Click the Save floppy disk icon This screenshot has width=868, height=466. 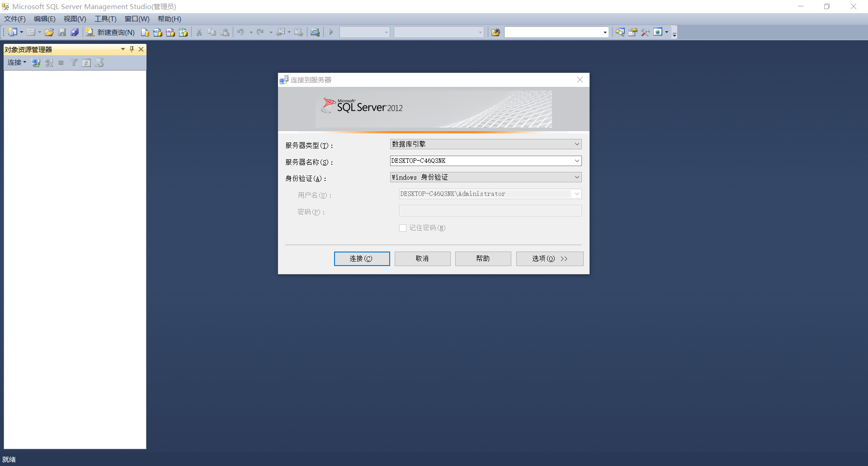click(62, 32)
